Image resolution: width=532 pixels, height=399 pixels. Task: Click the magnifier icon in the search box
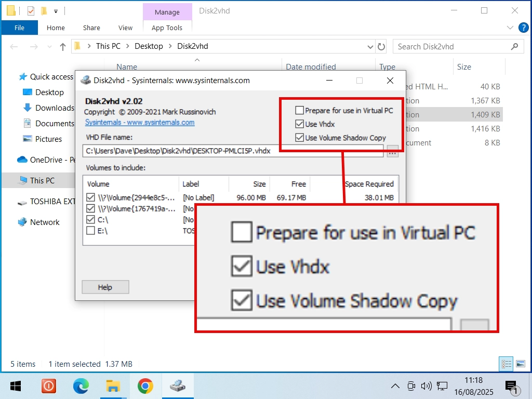[514, 46]
